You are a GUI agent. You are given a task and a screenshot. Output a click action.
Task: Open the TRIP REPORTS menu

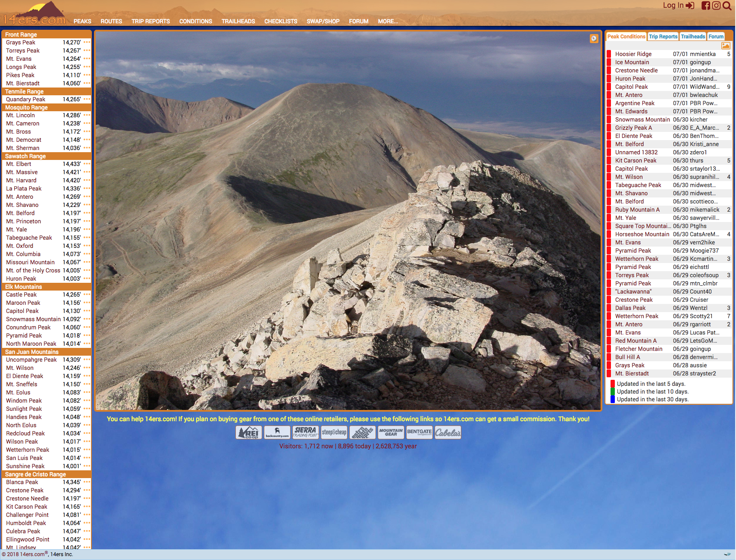(150, 21)
